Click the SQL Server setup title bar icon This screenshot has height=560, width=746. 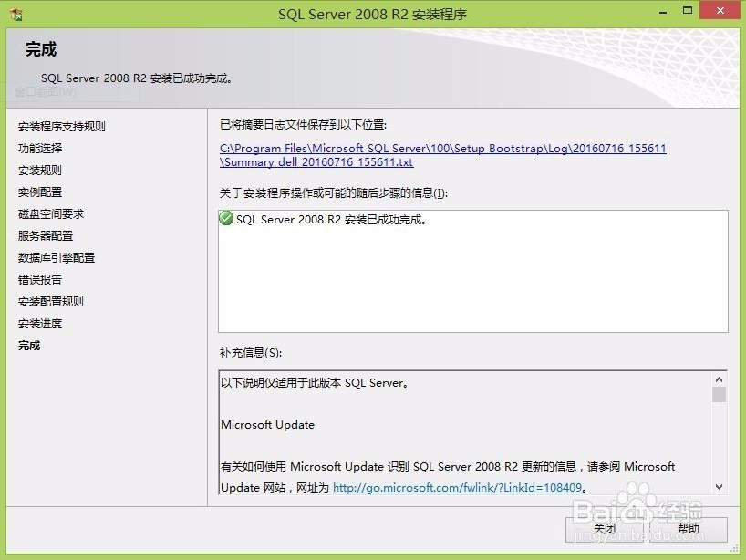coord(16,15)
